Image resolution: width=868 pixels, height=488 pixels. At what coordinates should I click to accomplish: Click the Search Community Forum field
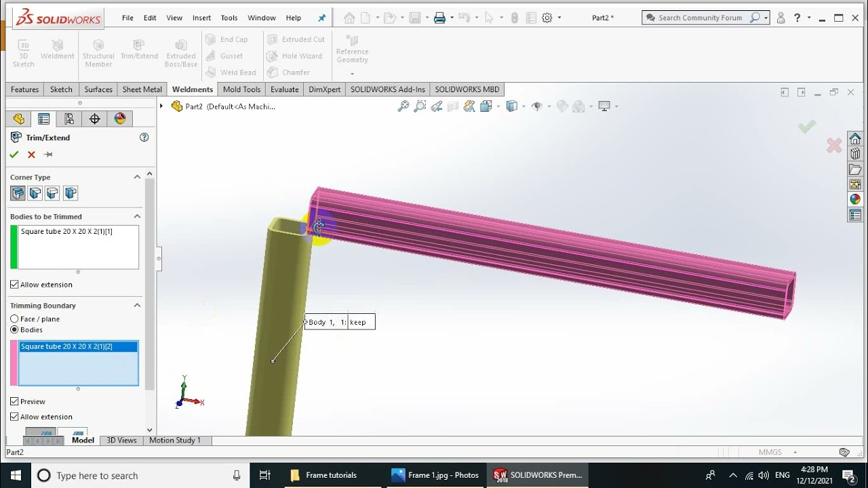[698, 18]
